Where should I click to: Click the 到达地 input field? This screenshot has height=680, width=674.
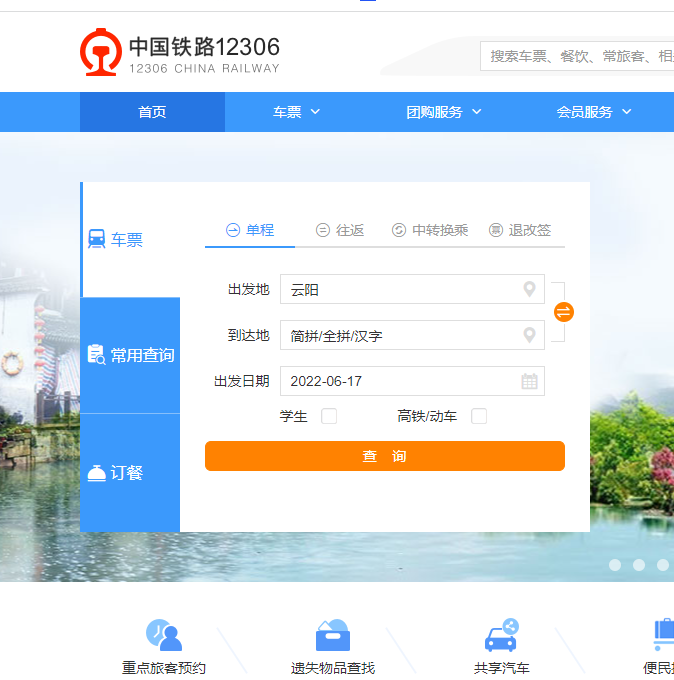[x=412, y=335]
